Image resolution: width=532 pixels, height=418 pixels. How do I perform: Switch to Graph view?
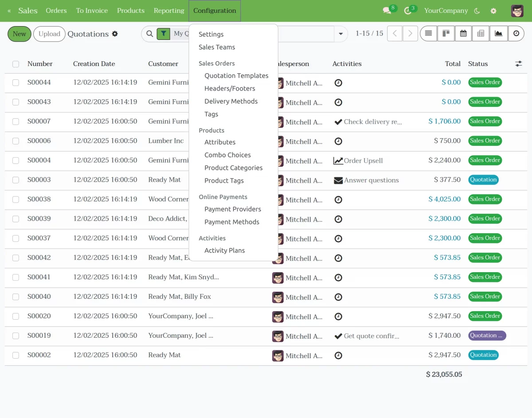pos(498,34)
